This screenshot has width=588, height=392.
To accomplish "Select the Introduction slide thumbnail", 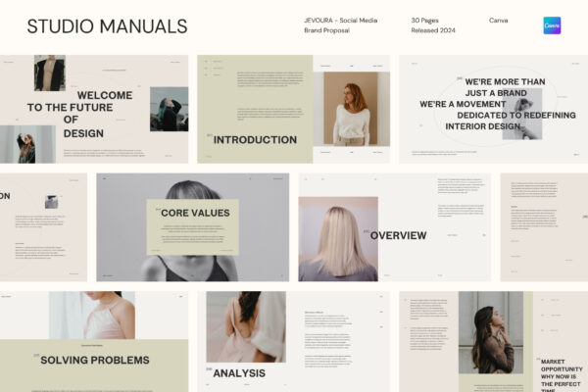I will 294,109.
